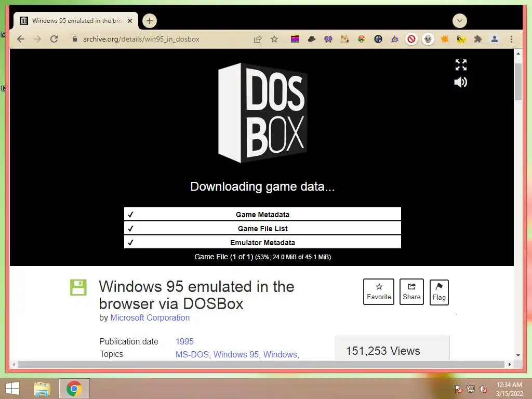The image size is (532, 399).
Task: Reload the archive.org page
Action: click(54, 39)
